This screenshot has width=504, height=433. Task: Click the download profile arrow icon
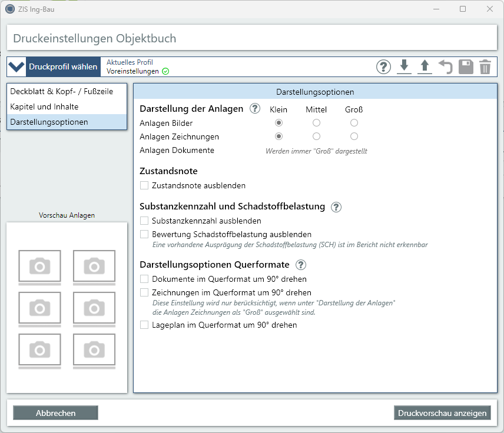point(404,67)
